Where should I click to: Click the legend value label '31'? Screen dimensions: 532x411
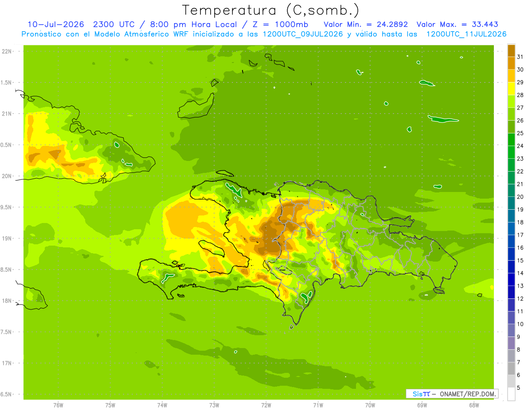(520, 57)
